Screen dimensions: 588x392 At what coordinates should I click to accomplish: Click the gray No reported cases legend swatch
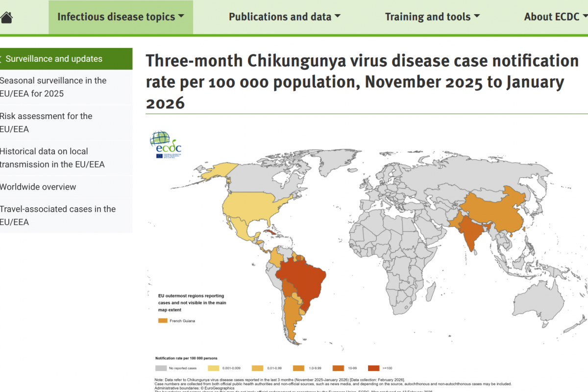161,368
